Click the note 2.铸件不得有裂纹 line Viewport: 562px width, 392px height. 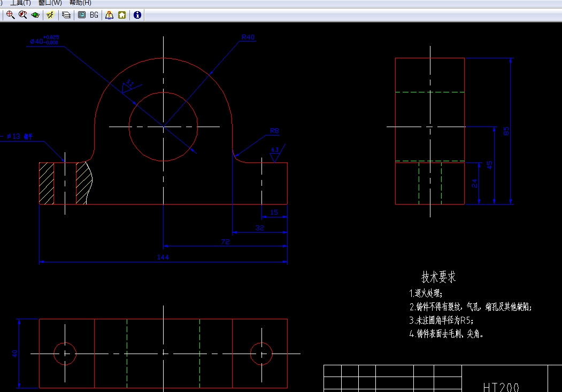coord(470,307)
